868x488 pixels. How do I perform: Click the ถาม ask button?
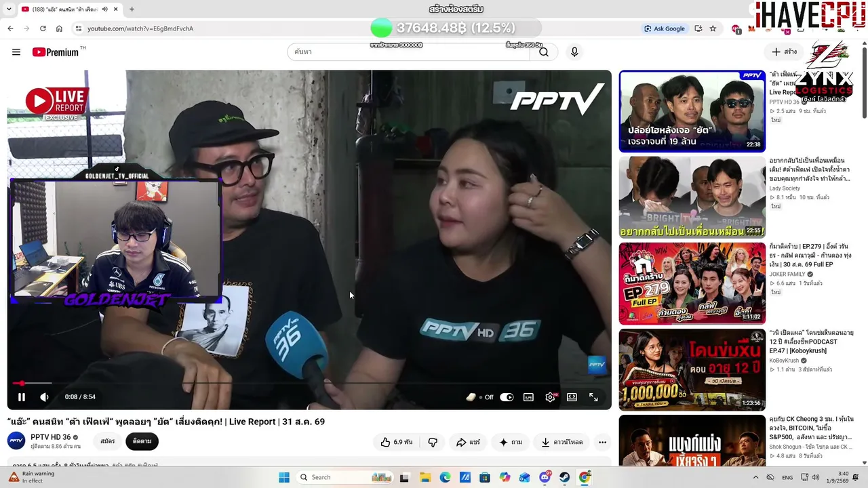tap(511, 442)
